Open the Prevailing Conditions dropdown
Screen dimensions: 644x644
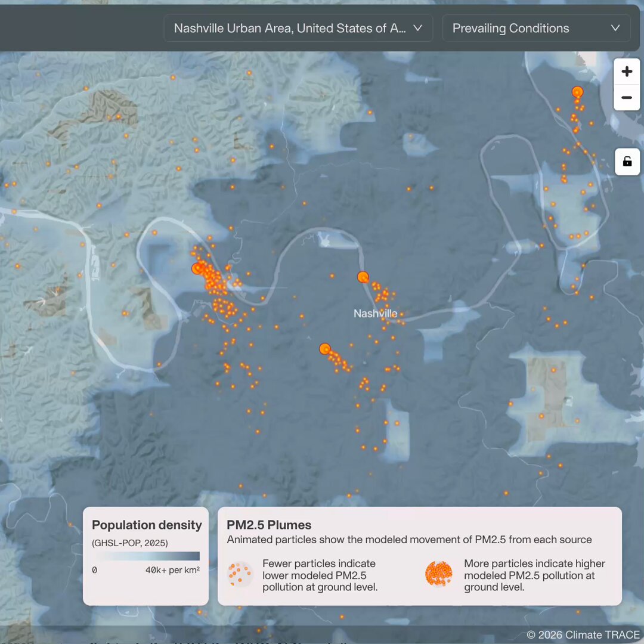[536, 28]
